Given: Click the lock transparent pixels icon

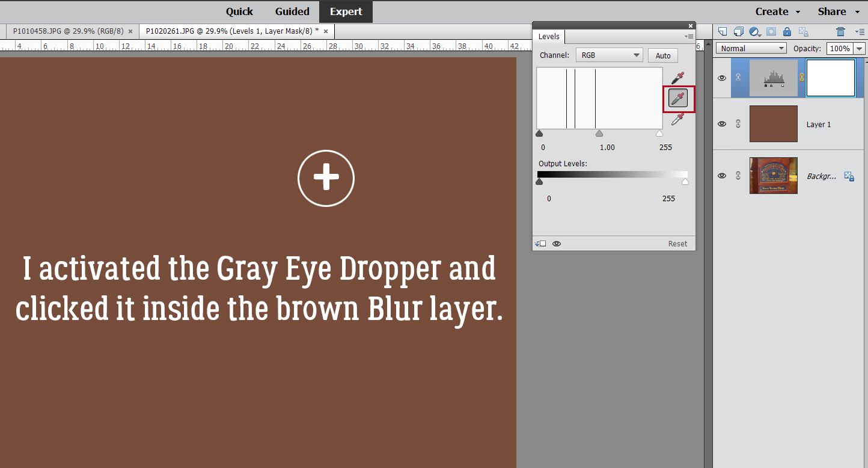Looking at the screenshot, I should click(803, 31).
